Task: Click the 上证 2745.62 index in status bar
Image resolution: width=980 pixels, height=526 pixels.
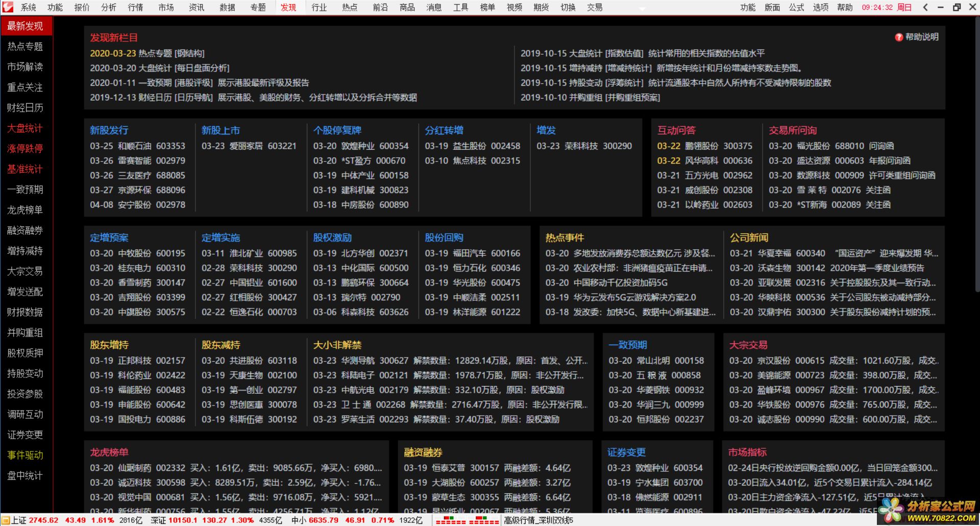Action: point(35,520)
